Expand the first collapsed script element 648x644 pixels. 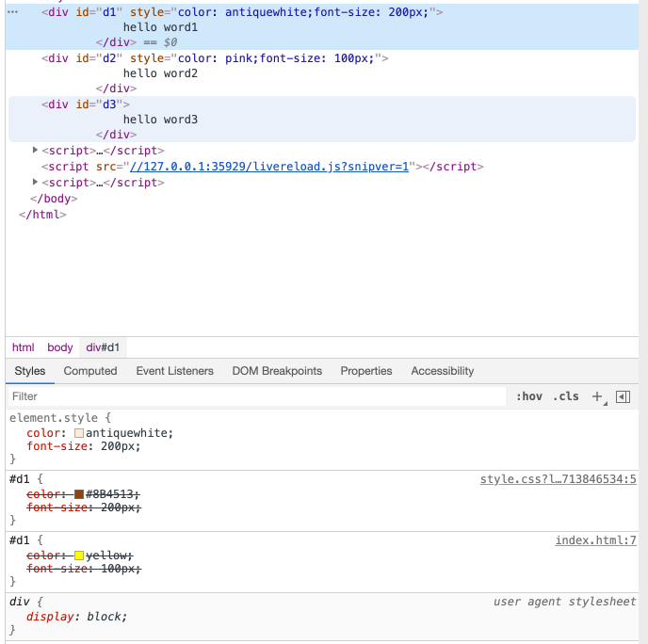35,151
